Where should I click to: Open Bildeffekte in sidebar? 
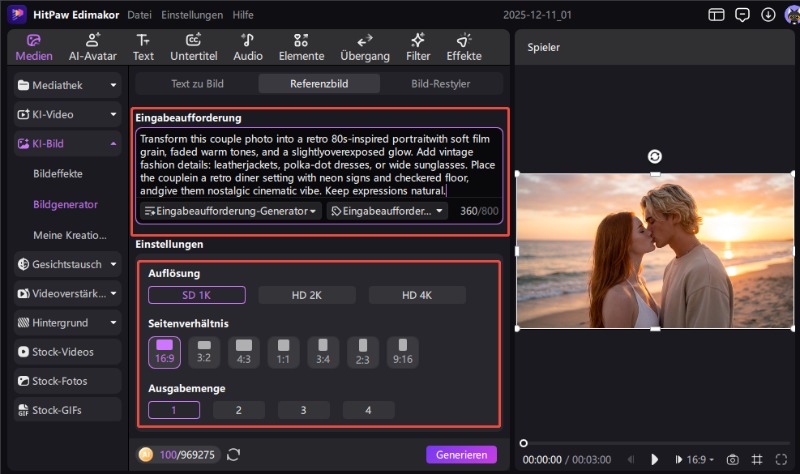click(x=58, y=173)
